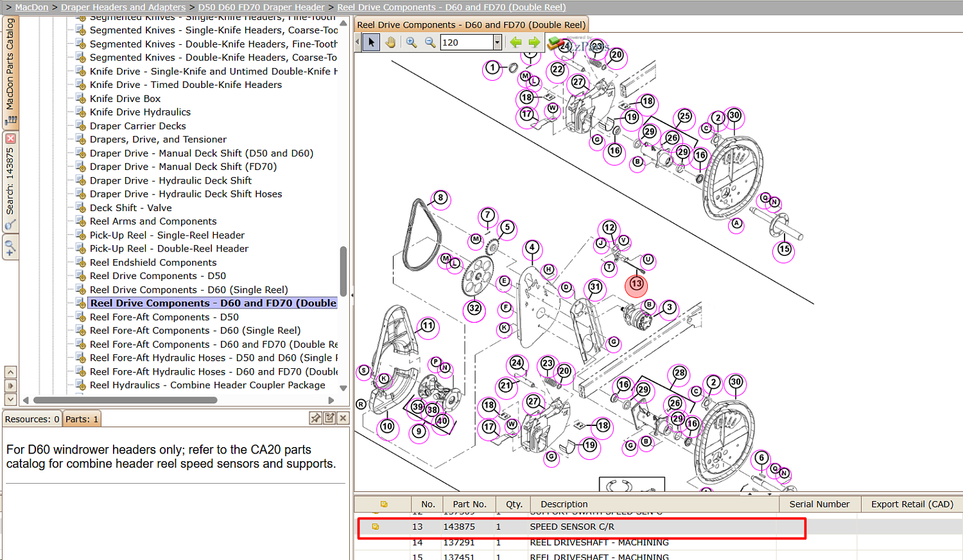Viewport: 963px width, 560px height.
Task: Click callout 15 on the driveshaft
Action: point(785,249)
